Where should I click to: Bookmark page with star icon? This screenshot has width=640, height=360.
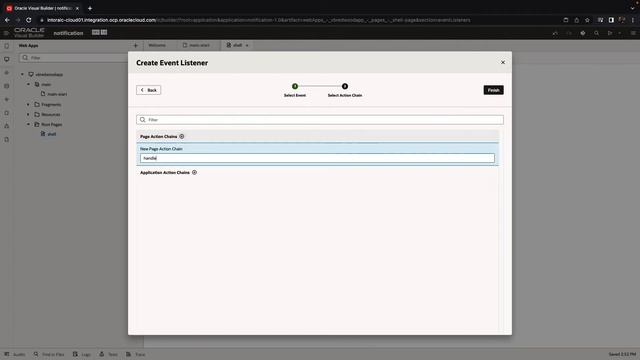click(x=587, y=20)
